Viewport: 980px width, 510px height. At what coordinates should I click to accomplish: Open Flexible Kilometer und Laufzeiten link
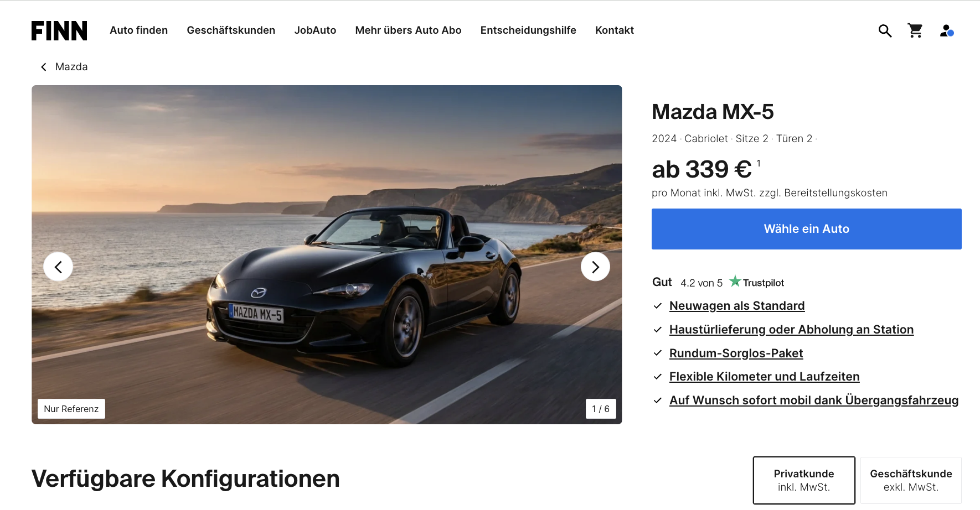764,377
